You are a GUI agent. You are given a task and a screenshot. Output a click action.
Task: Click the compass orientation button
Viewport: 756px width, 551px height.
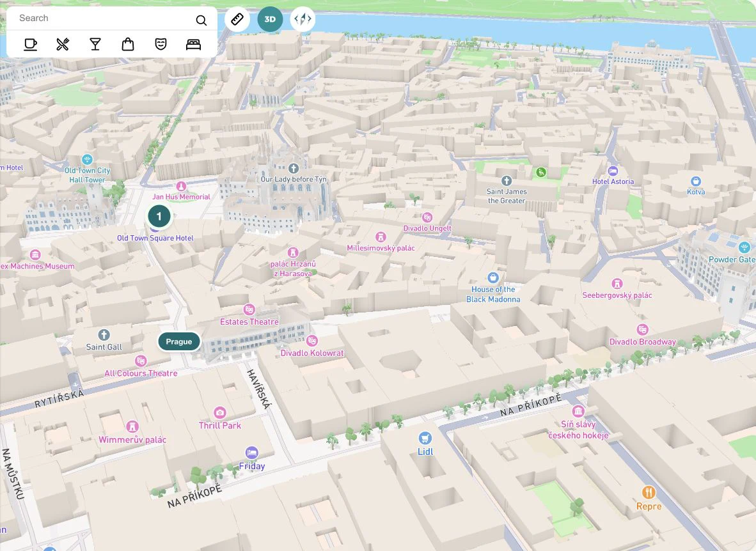pyautogui.click(x=303, y=19)
